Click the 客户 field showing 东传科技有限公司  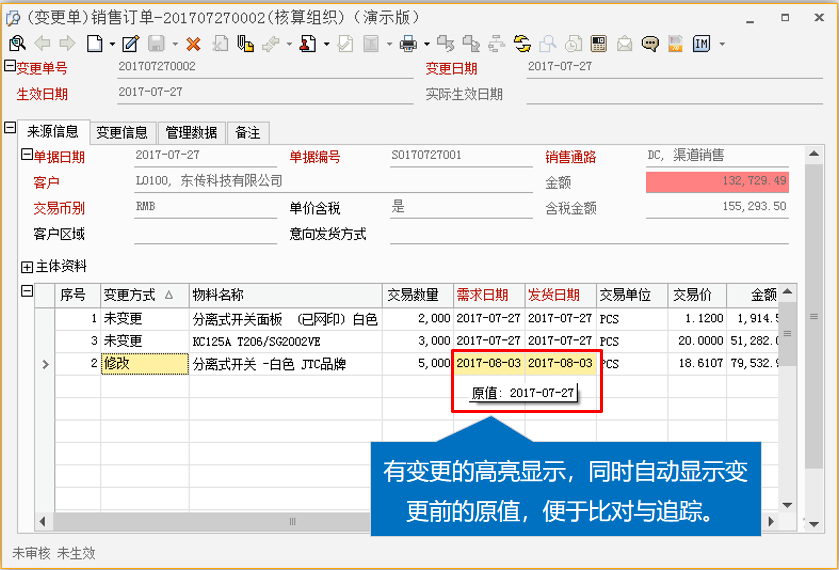pos(333,181)
